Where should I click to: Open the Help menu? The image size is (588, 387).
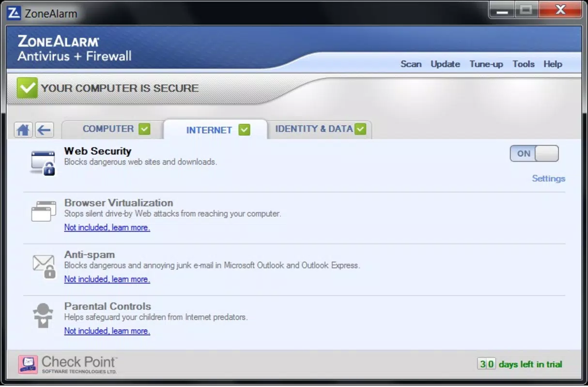click(x=553, y=64)
